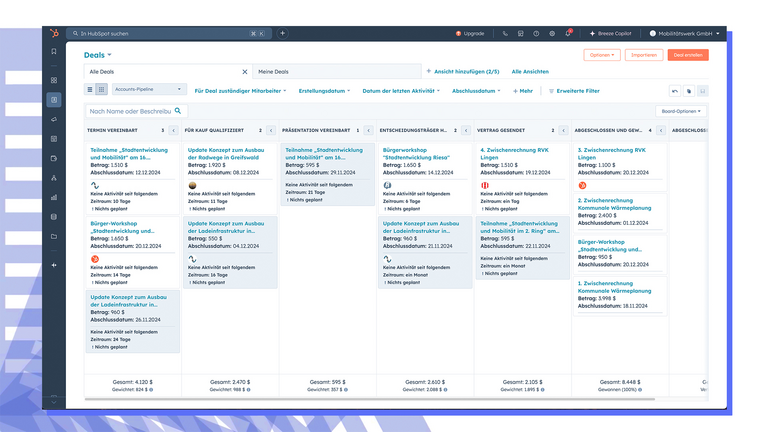
Task: Click the settings gear in top bar
Action: pyautogui.click(x=552, y=33)
